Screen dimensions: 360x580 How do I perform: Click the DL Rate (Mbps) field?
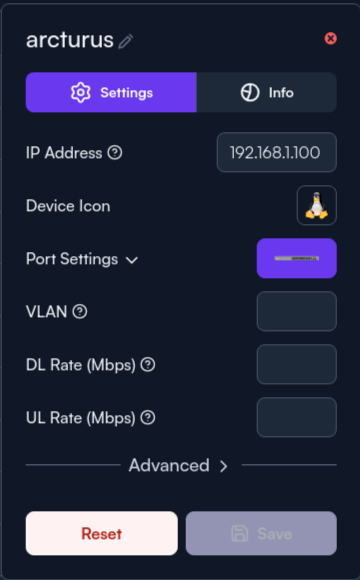[x=297, y=364]
